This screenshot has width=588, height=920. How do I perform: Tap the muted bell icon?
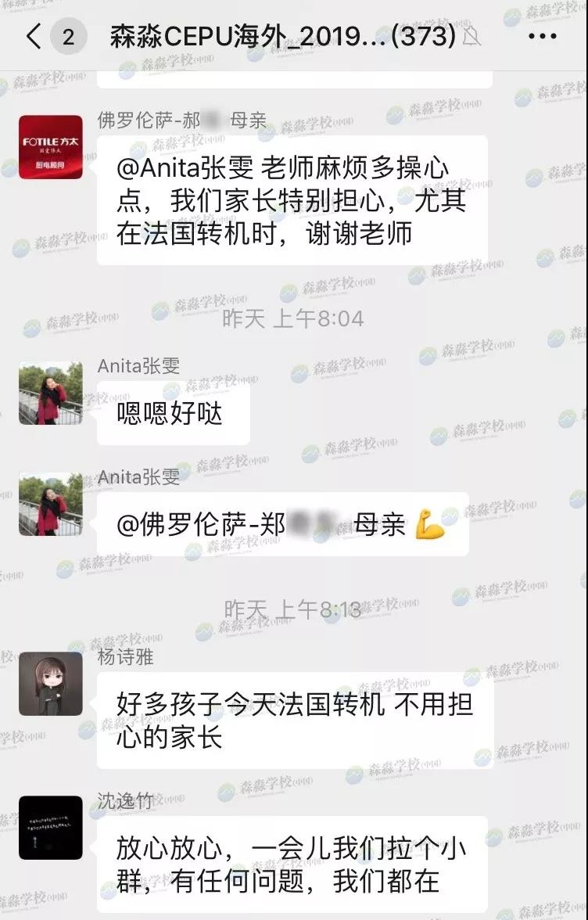[x=471, y=36]
